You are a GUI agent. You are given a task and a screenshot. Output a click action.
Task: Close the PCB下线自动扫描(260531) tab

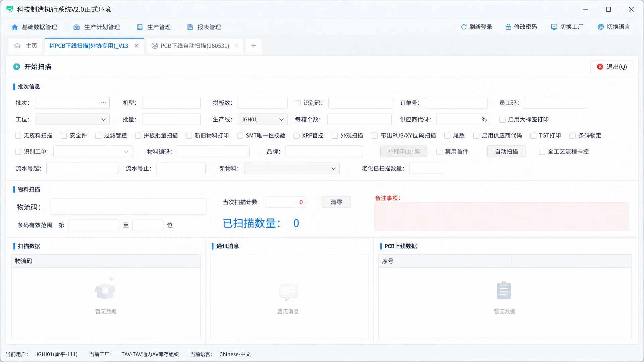click(x=236, y=46)
